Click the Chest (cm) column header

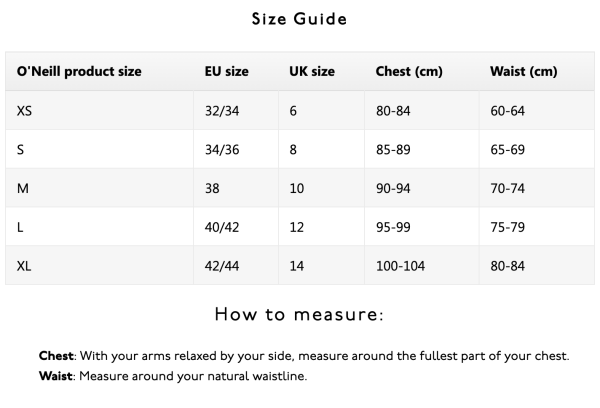point(407,72)
